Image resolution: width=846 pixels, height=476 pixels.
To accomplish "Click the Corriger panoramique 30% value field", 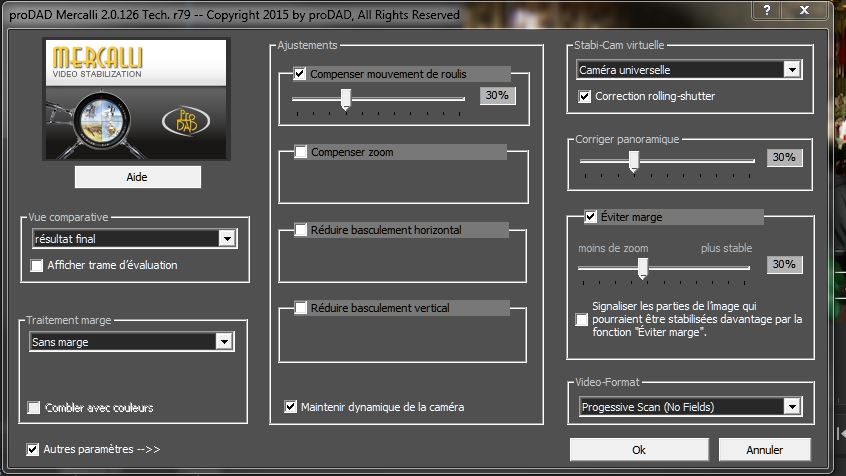I will [x=784, y=158].
